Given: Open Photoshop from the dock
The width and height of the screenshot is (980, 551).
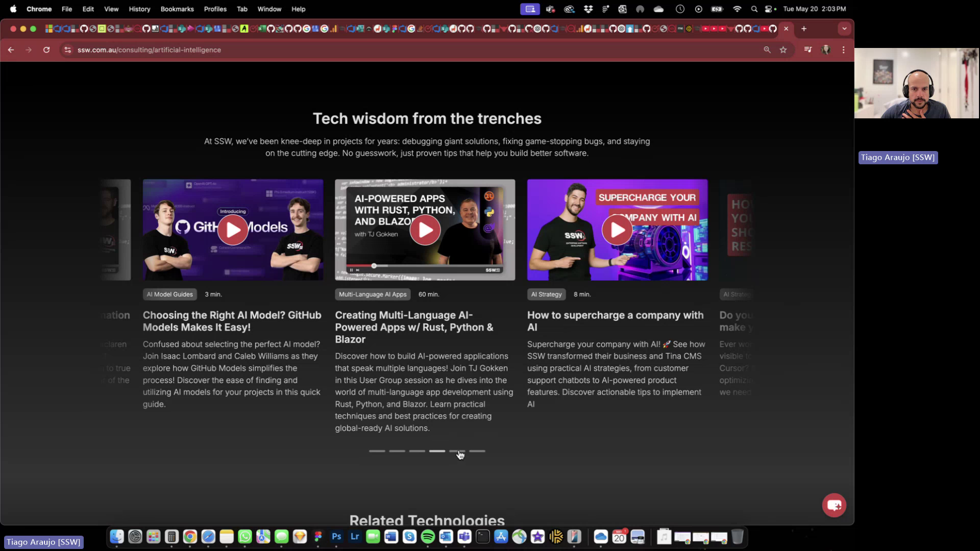Looking at the screenshot, I should pyautogui.click(x=336, y=537).
